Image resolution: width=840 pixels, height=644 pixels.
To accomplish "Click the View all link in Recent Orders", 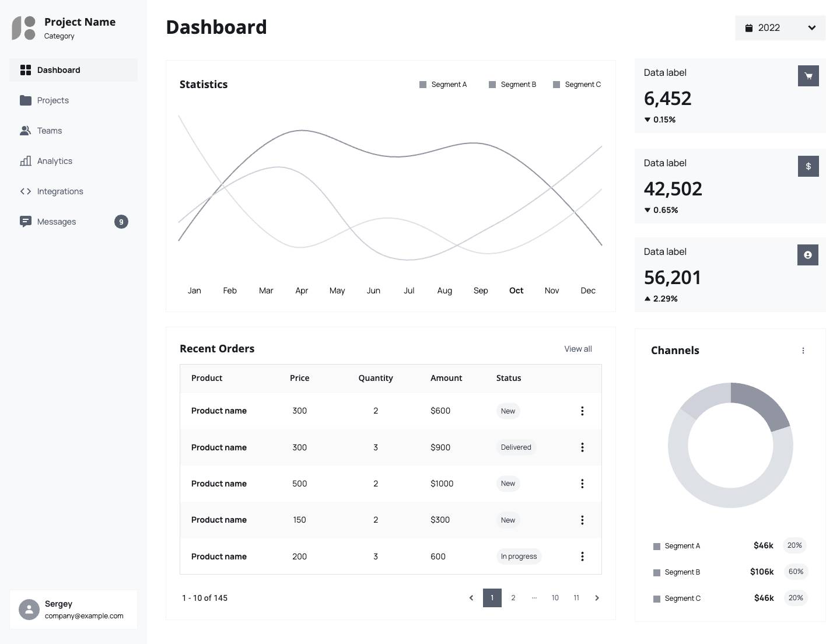I will pyautogui.click(x=577, y=349).
